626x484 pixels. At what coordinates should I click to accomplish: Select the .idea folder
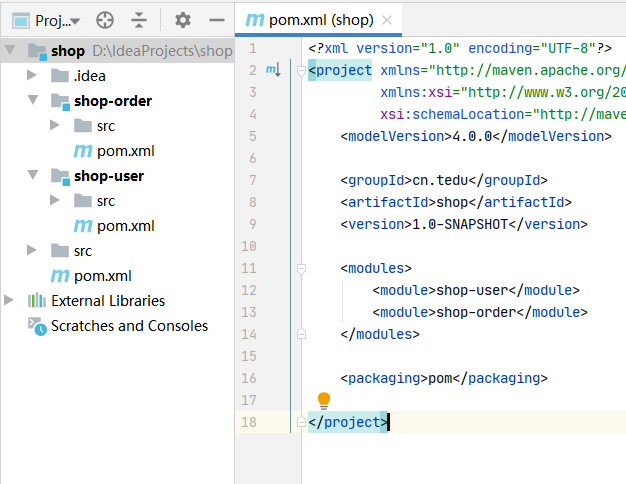(90, 76)
